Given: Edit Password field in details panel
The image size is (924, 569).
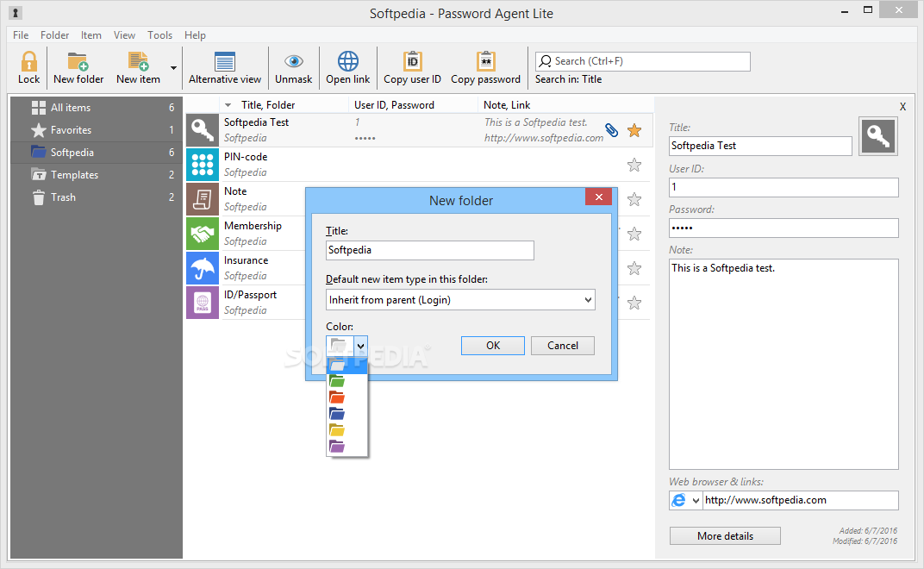Looking at the screenshot, I should 784,228.
